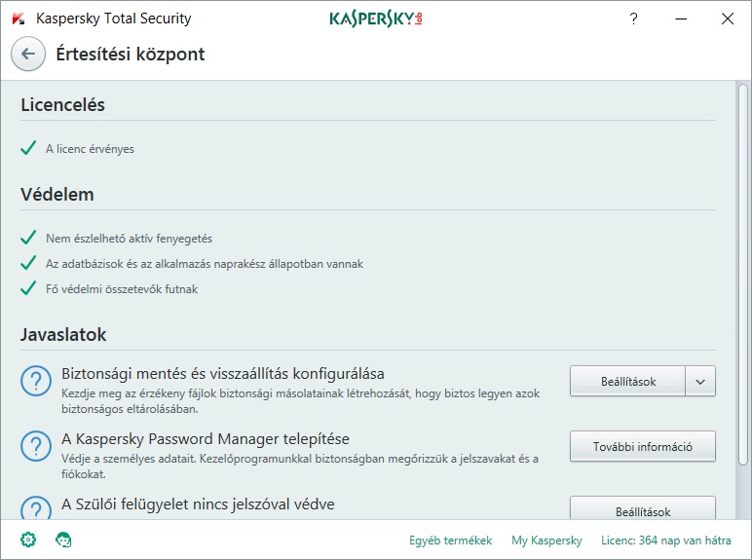The height and width of the screenshot is (560, 752).
Task: Click Fő védelmi összetevők futnak text
Action: click(122, 289)
